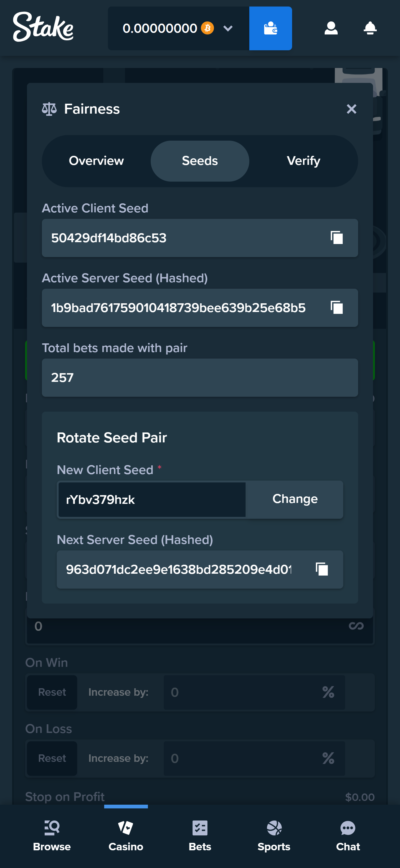Expand the currency balance dropdown
Image resolution: width=400 pixels, height=868 pixels.
(228, 29)
